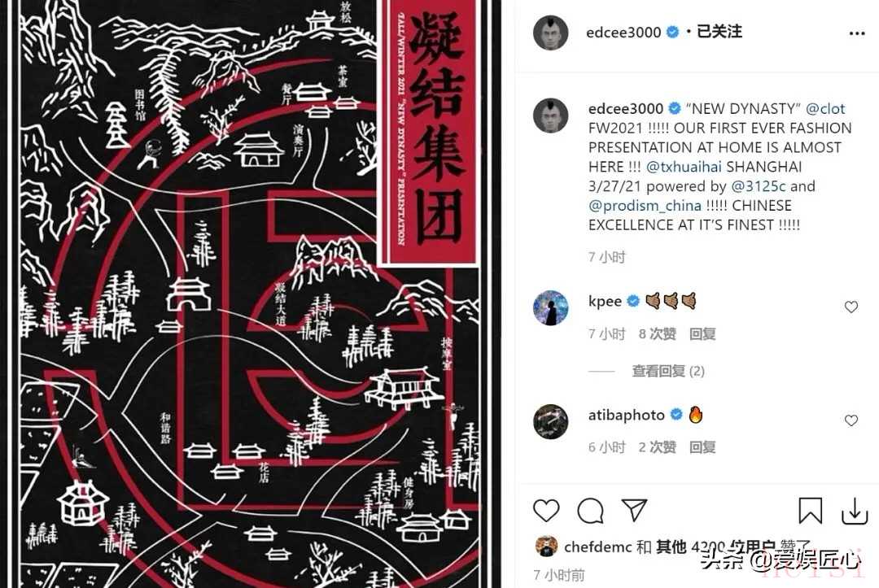Viewport: 879px width, 588px height.
Task: Open the NEW DYNASTY poster image
Action: [x=251, y=294]
